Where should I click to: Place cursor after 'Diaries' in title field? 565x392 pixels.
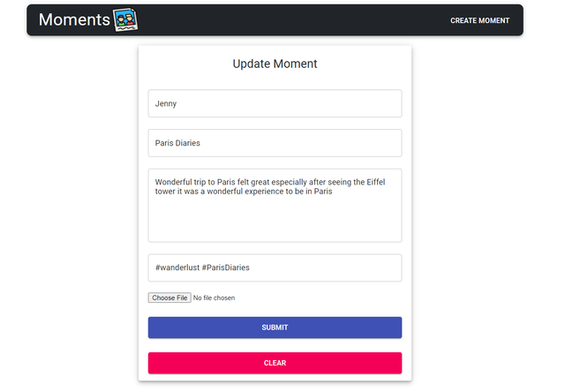203,143
